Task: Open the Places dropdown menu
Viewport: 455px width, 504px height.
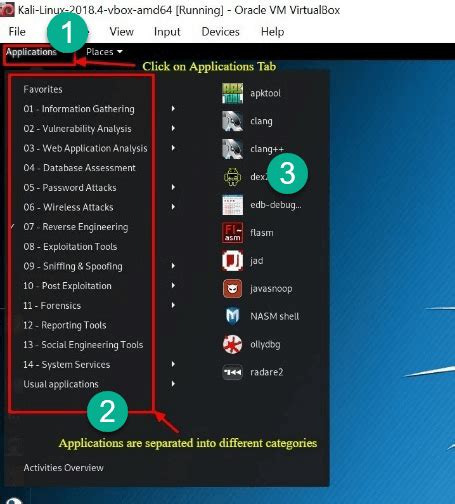Action: click(104, 52)
